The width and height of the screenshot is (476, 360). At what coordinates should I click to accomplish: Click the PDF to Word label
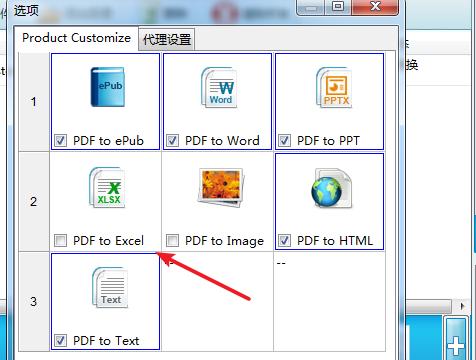point(222,141)
